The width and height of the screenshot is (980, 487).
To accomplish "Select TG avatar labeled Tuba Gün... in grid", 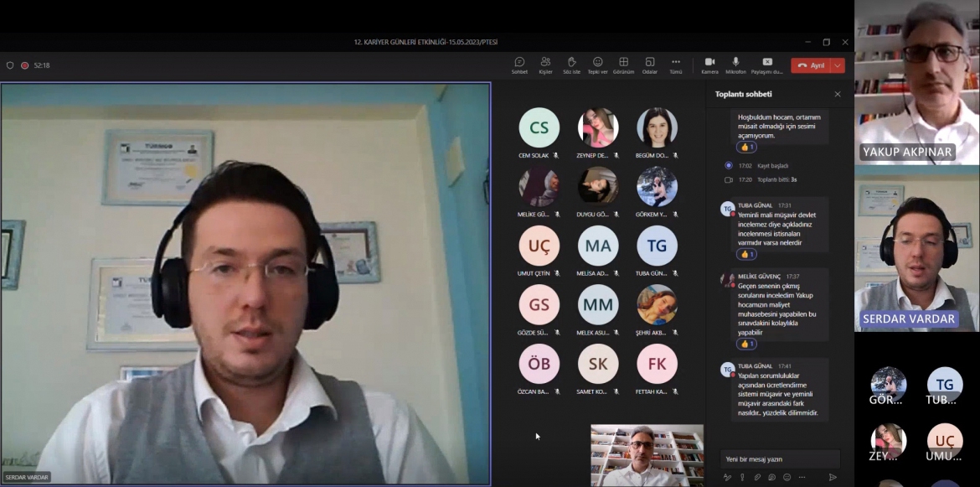I will [657, 246].
